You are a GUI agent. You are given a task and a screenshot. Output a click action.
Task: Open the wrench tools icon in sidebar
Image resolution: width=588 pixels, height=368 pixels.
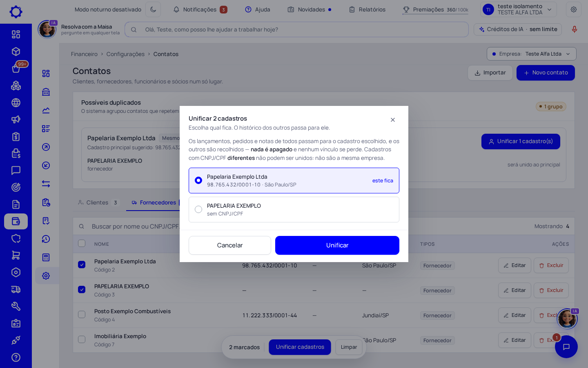[16, 306]
